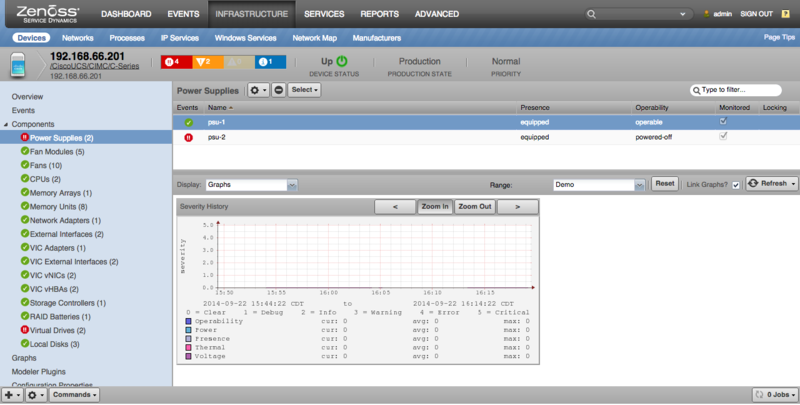Click the Fan Modules green status icon
This screenshot has height=405, width=800.
coord(24,151)
